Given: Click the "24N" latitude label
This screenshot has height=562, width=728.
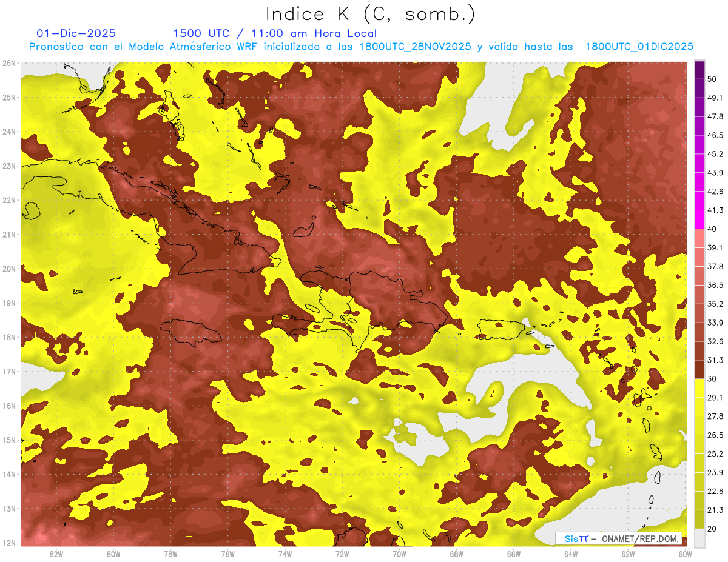Looking at the screenshot, I should pos(9,132).
